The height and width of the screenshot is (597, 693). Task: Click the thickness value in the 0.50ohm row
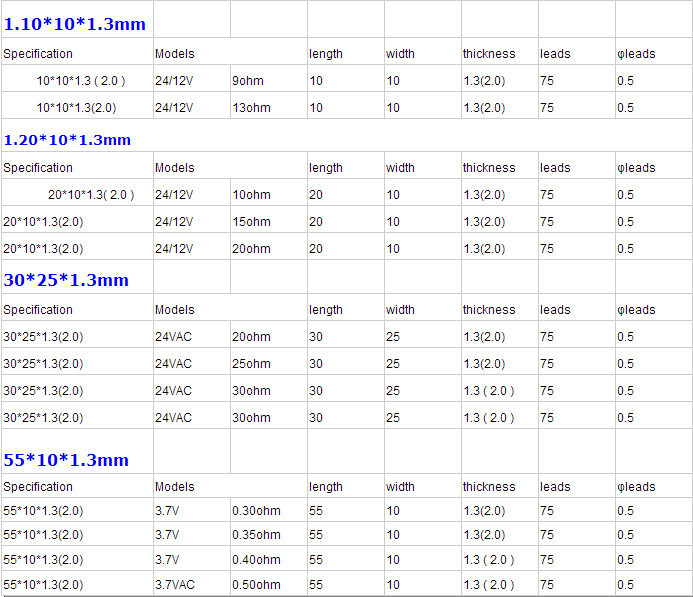click(x=489, y=585)
